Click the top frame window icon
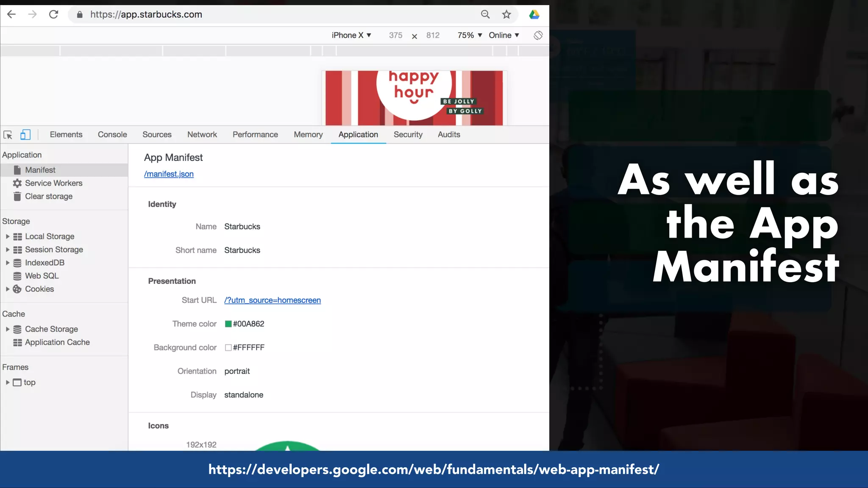This screenshot has width=868, height=488. [17, 383]
